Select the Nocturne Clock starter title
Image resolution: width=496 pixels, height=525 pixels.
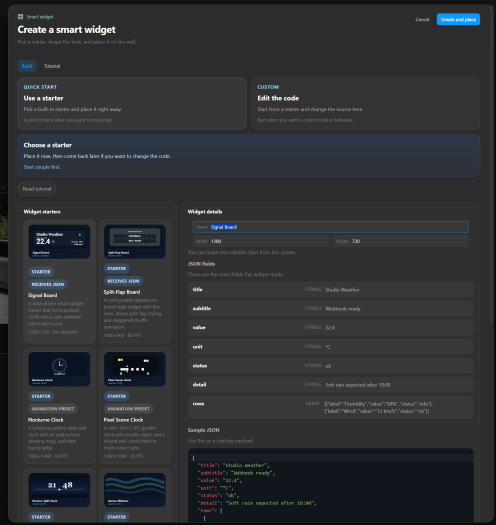(46, 420)
